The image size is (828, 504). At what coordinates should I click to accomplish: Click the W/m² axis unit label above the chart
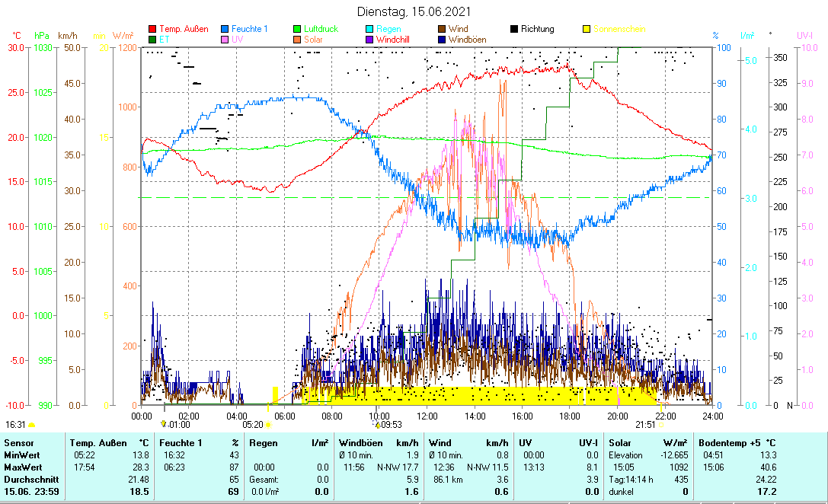coord(123,36)
